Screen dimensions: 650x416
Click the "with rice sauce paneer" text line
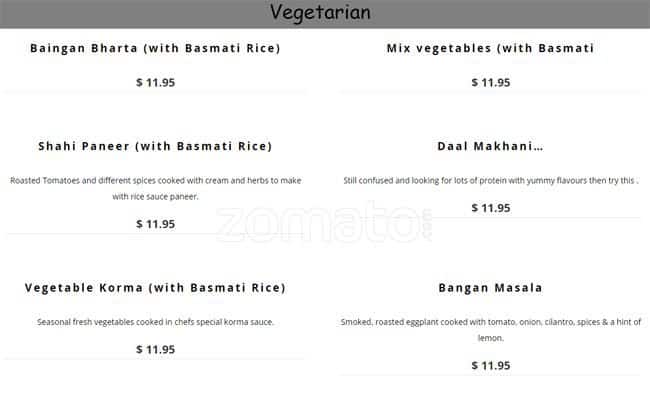155,197
